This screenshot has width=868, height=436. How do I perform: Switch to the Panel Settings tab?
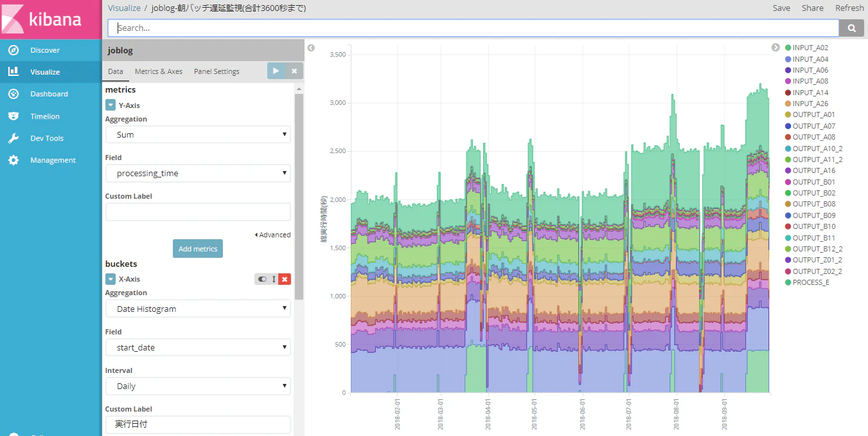pyautogui.click(x=217, y=71)
